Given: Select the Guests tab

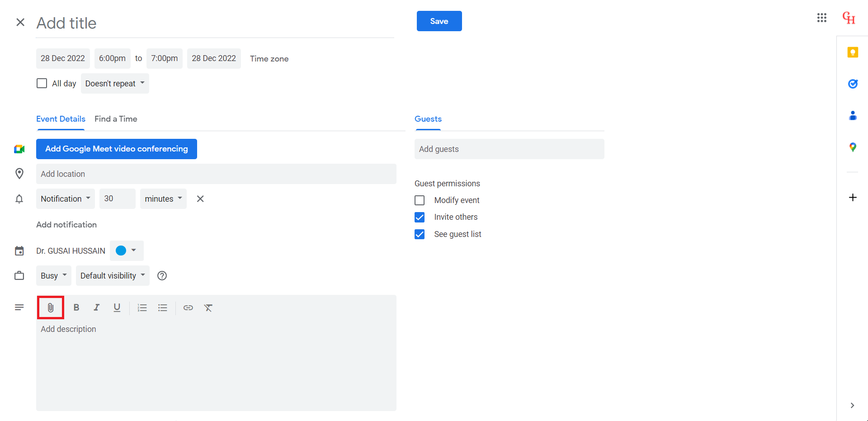Looking at the screenshot, I should [428, 119].
